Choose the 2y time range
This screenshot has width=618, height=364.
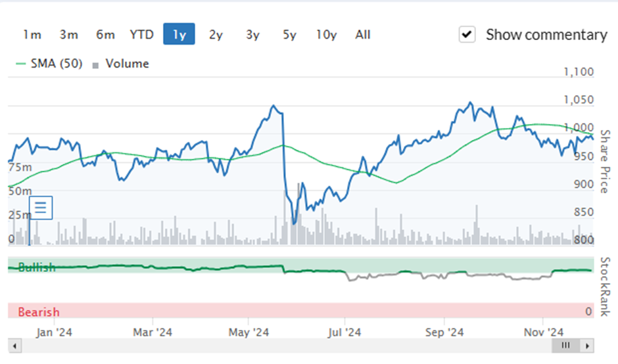click(x=216, y=35)
